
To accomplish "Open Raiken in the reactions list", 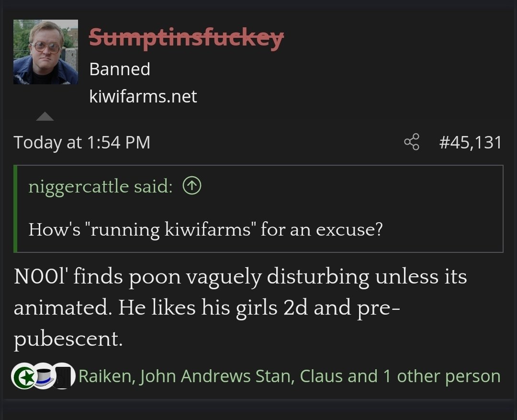I will coord(105,376).
